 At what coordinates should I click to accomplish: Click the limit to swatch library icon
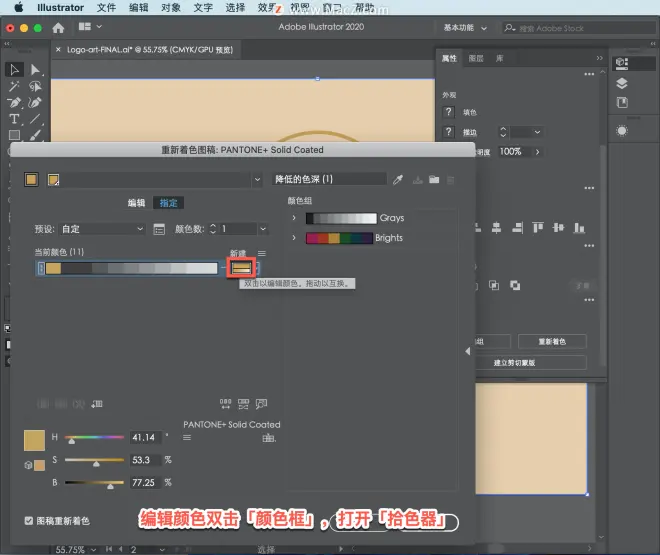(269, 438)
